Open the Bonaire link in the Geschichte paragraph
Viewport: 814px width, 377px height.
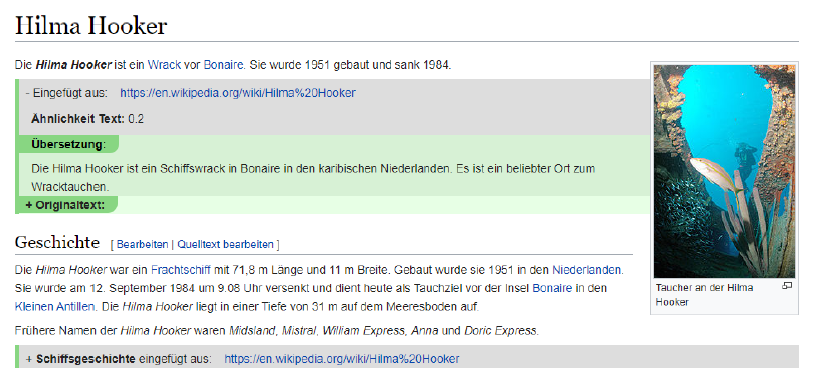coord(552,288)
